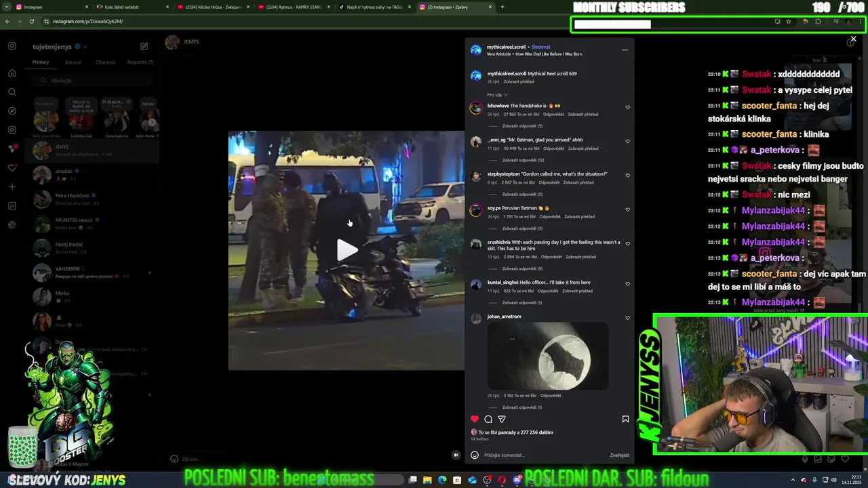The width and height of the screenshot is (868, 488).
Task: Show 5 replies under lshowlove's comment
Action: (x=522, y=126)
